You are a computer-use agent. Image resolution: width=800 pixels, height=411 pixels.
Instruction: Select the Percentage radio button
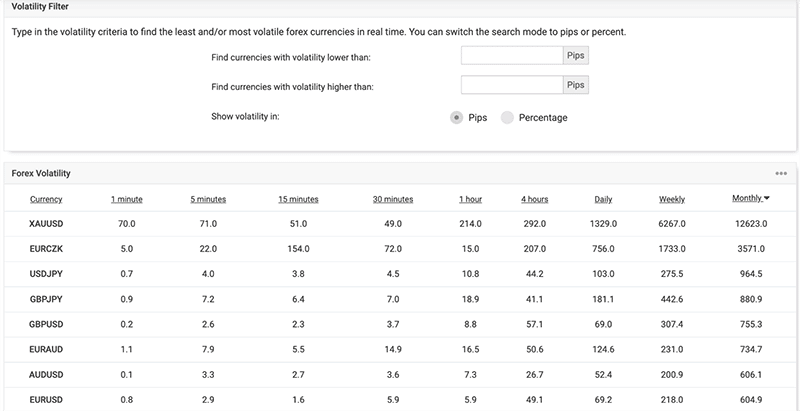coord(507,117)
